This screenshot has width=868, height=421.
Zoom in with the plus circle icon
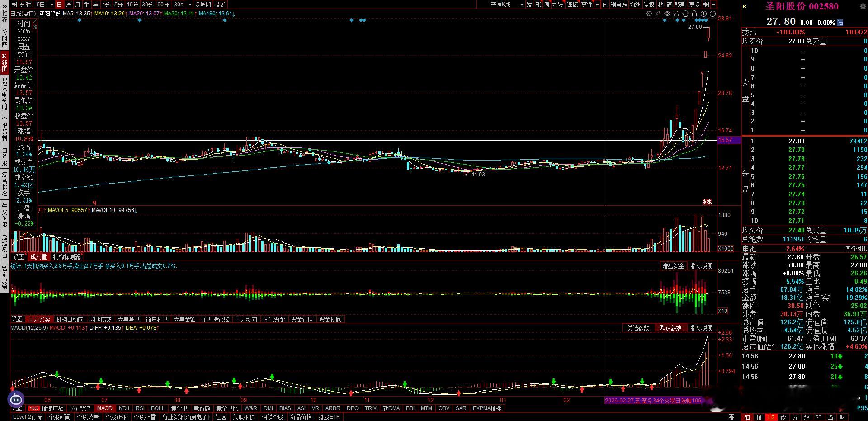point(703,14)
